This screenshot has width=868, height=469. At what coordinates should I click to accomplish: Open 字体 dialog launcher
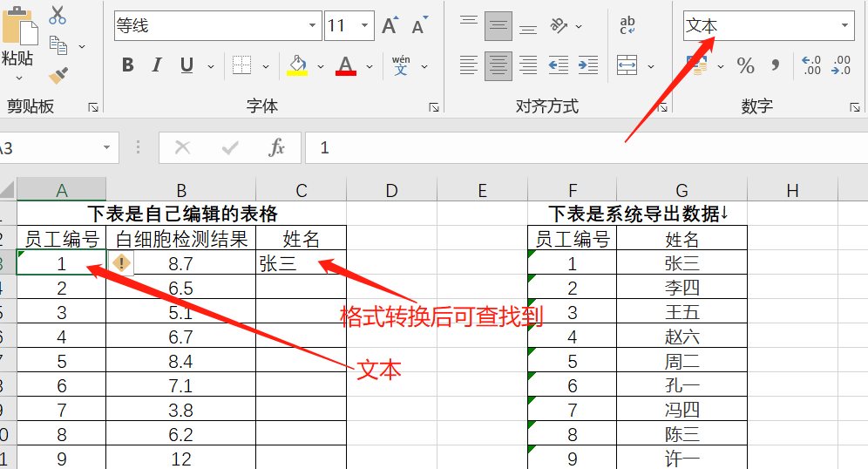coord(434,107)
